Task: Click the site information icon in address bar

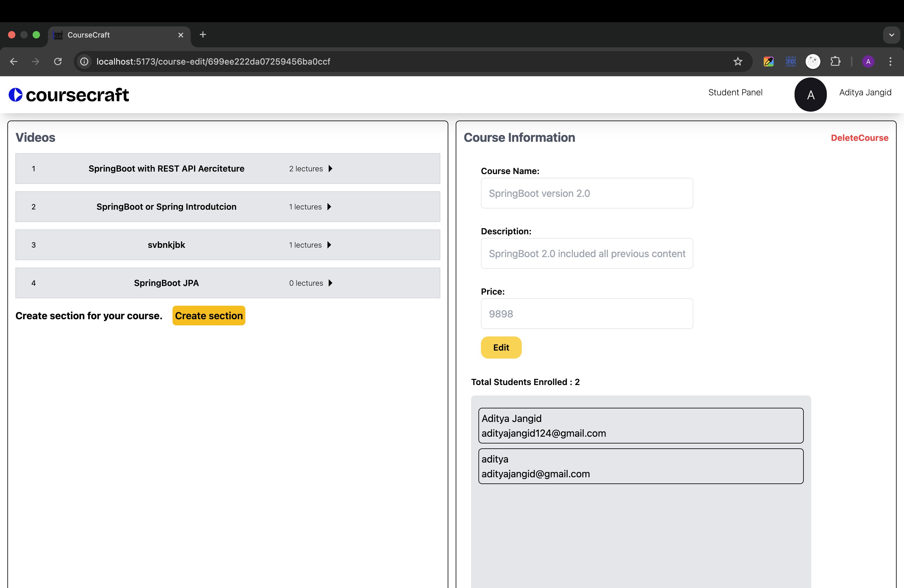Action: 84,62
